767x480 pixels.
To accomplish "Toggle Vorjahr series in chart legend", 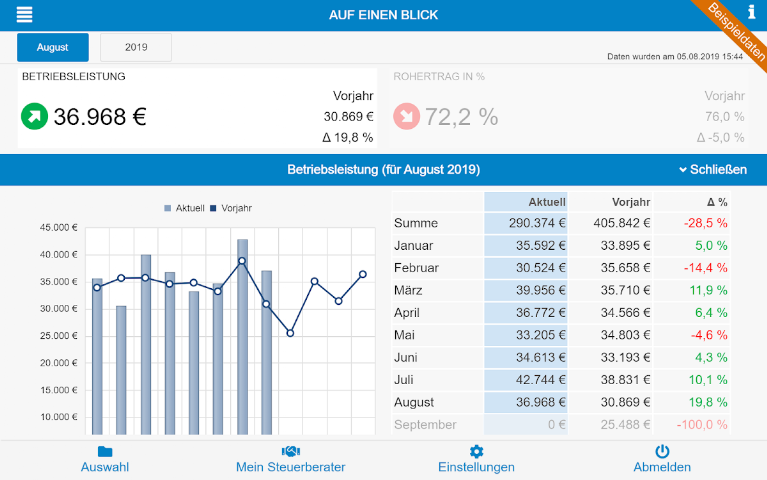I will coord(231,208).
